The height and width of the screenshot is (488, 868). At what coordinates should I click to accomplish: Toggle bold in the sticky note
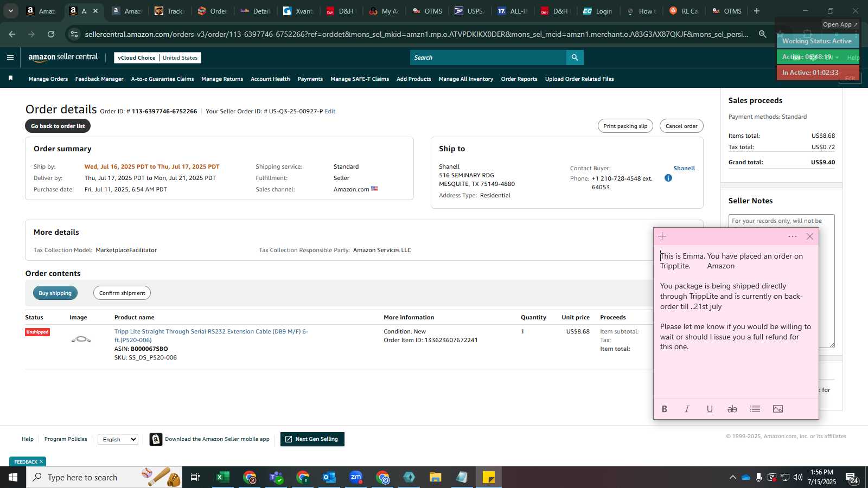click(x=665, y=409)
